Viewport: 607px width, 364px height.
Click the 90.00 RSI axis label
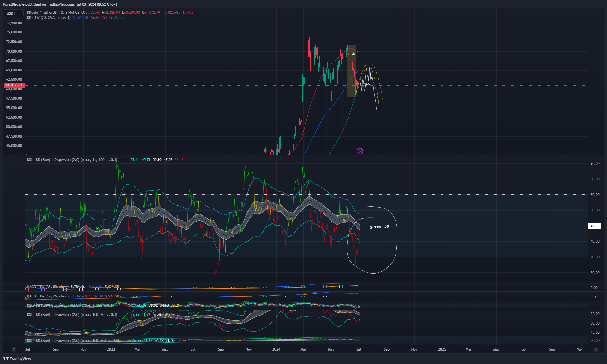595,164
